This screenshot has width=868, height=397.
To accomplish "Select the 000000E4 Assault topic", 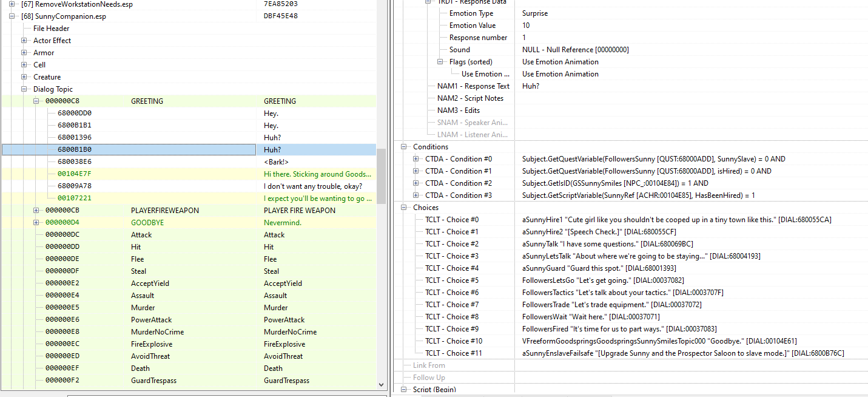I will coord(188,296).
